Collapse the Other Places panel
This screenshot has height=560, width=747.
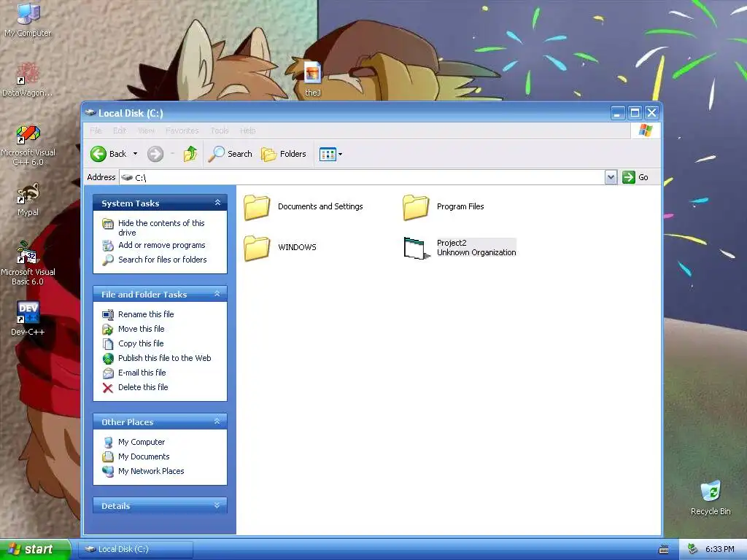point(217,421)
